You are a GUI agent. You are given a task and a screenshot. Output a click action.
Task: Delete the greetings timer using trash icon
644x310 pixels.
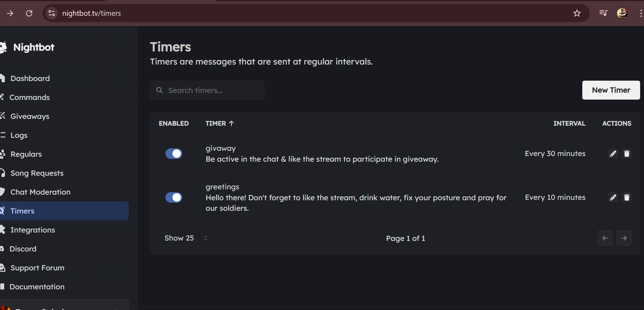coord(626,197)
